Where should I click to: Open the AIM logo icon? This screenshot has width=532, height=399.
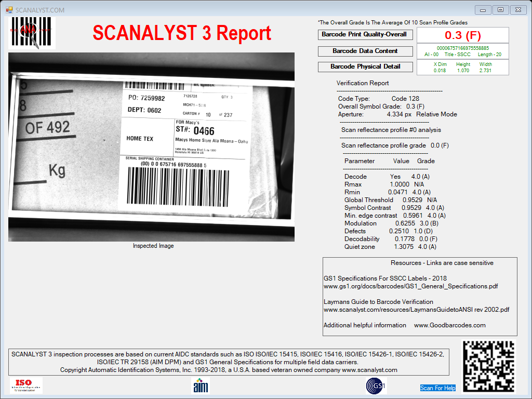click(201, 386)
